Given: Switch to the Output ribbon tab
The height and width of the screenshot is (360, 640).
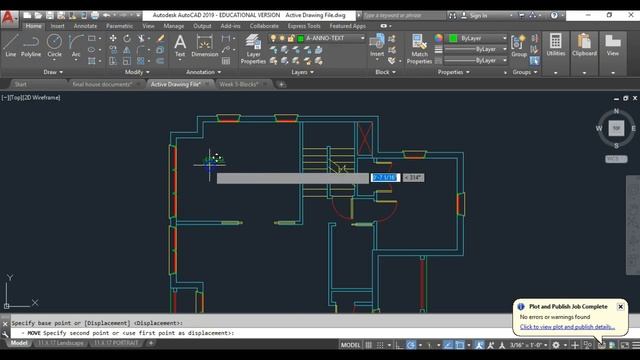Looking at the screenshot, I should [202, 26].
